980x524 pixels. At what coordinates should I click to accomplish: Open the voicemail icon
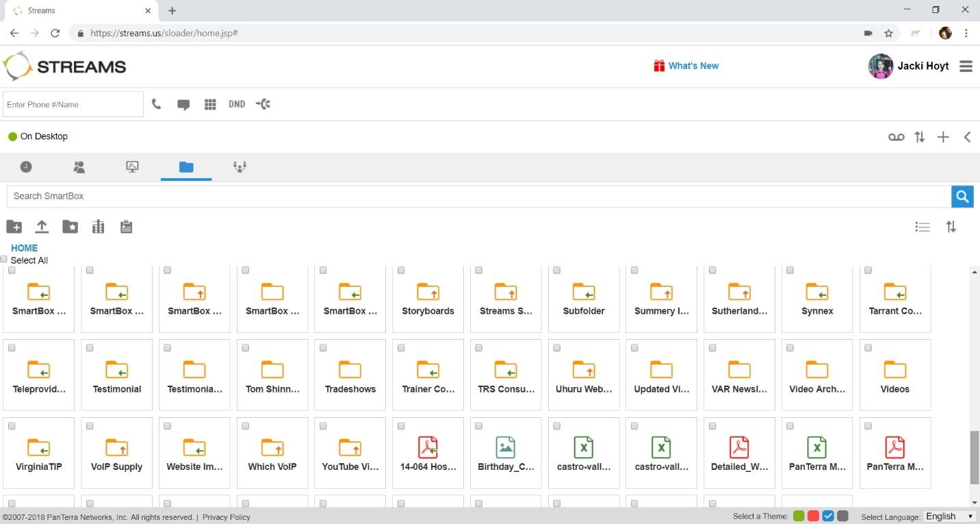point(897,137)
